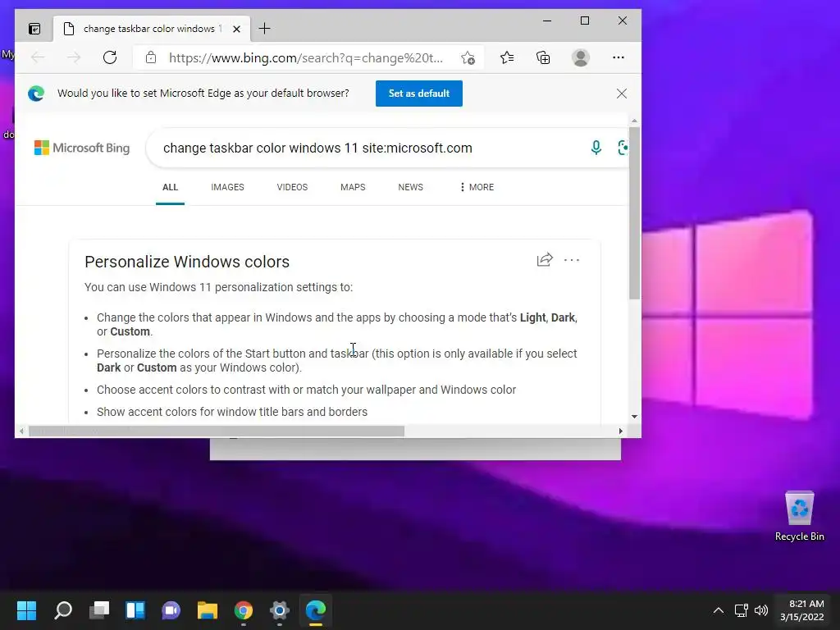Viewport: 840px width, 630px height.
Task: Click the scroll up arrow
Action: pyautogui.click(x=634, y=121)
